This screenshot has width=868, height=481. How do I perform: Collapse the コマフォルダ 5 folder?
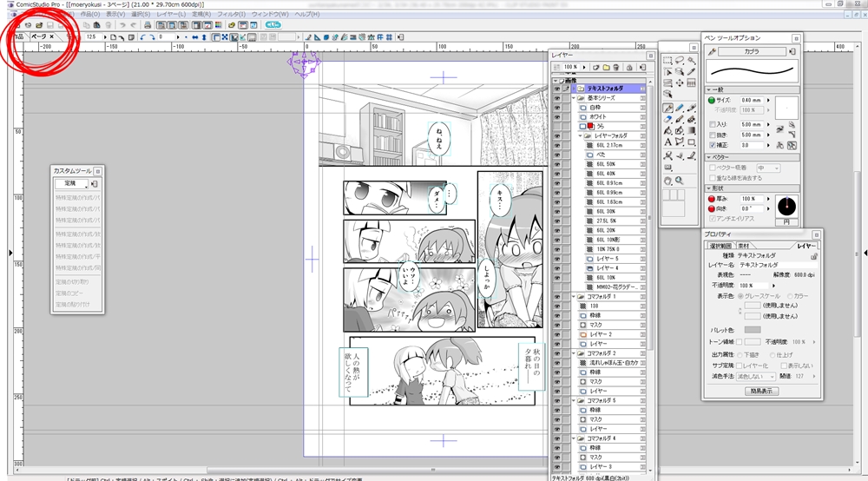(574, 400)
